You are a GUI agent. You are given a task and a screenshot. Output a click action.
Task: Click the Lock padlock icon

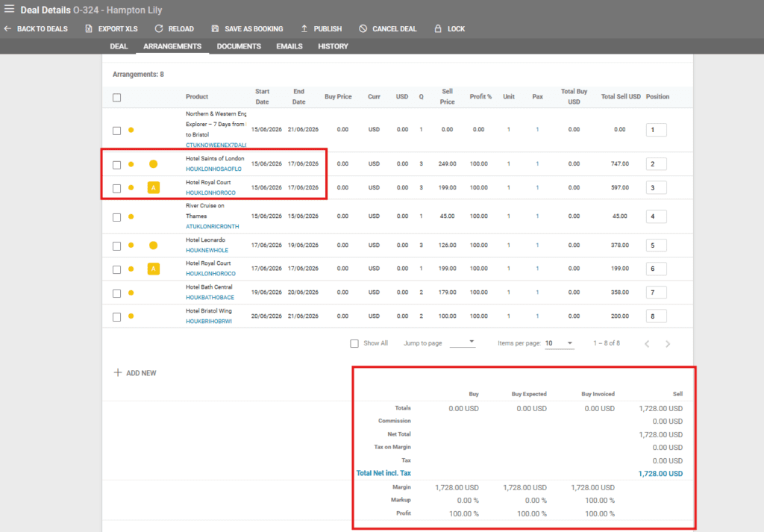click(438, 29)
